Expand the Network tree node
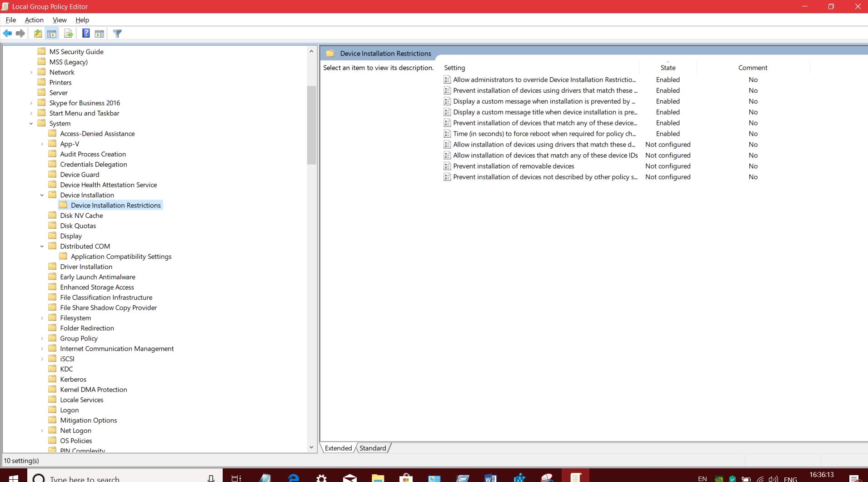The image size is (868, 482). (x=31, y=72)
